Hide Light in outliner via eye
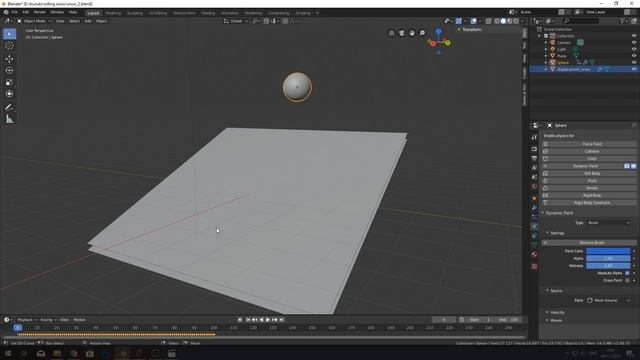Viewport: 640px width, 360px height. pos(634,49)
